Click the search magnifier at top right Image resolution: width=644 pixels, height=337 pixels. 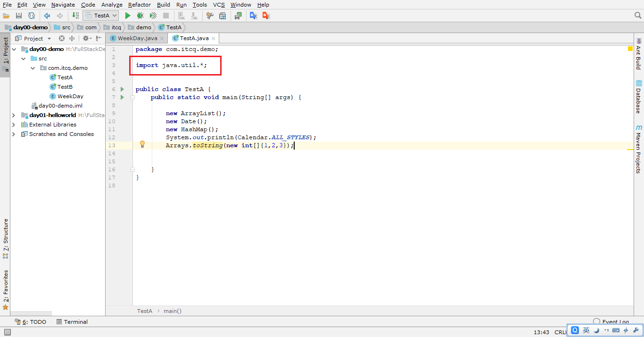coord(638,16)
